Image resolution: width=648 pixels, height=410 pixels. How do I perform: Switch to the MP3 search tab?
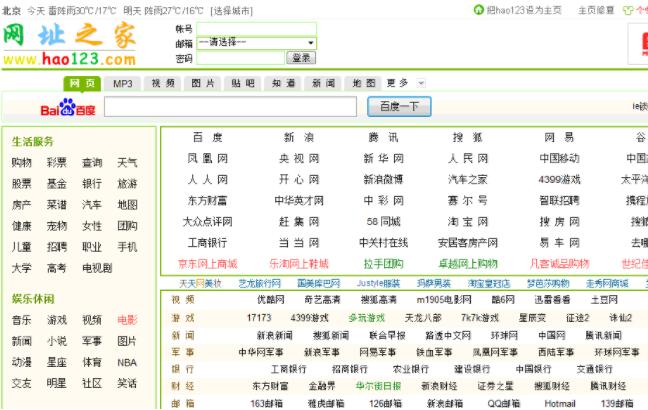click(122, 84)
